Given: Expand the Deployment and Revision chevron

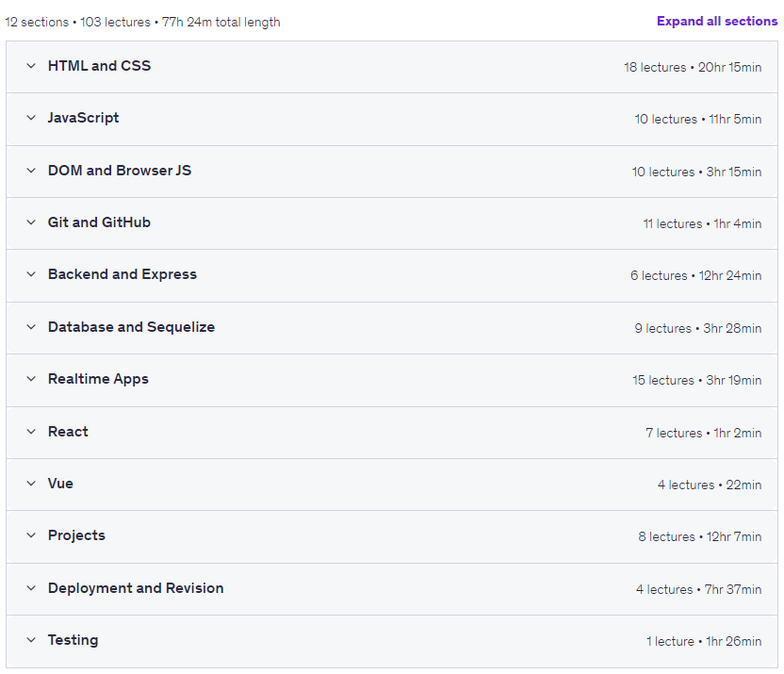Looking at the screenshot, I should tap(31, 588).
